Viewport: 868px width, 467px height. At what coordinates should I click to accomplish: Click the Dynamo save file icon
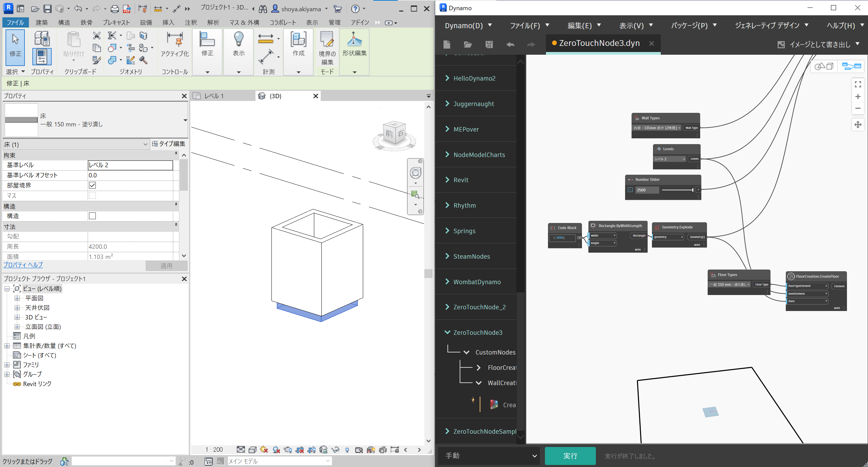click(489, 45)
